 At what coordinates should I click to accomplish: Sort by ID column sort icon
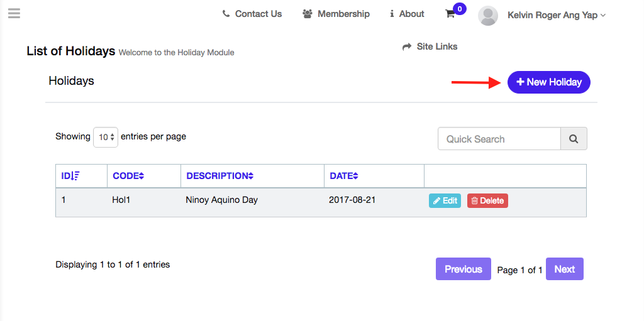[75, 176]
